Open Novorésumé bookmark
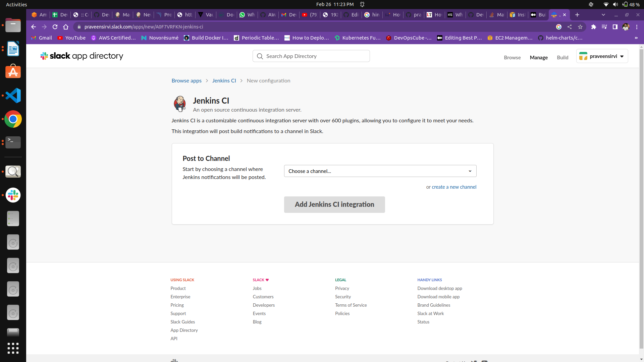644x362 pixels. coord(160,38)
